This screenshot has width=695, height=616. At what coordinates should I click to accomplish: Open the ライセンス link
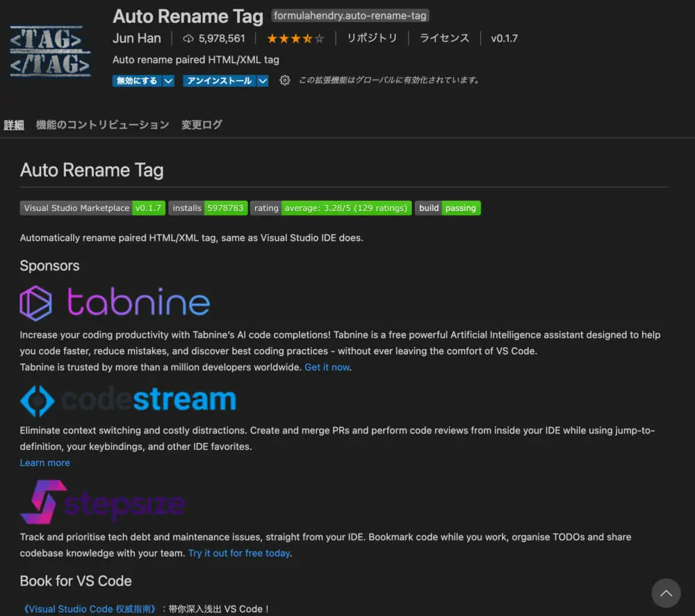pos(444,38)
